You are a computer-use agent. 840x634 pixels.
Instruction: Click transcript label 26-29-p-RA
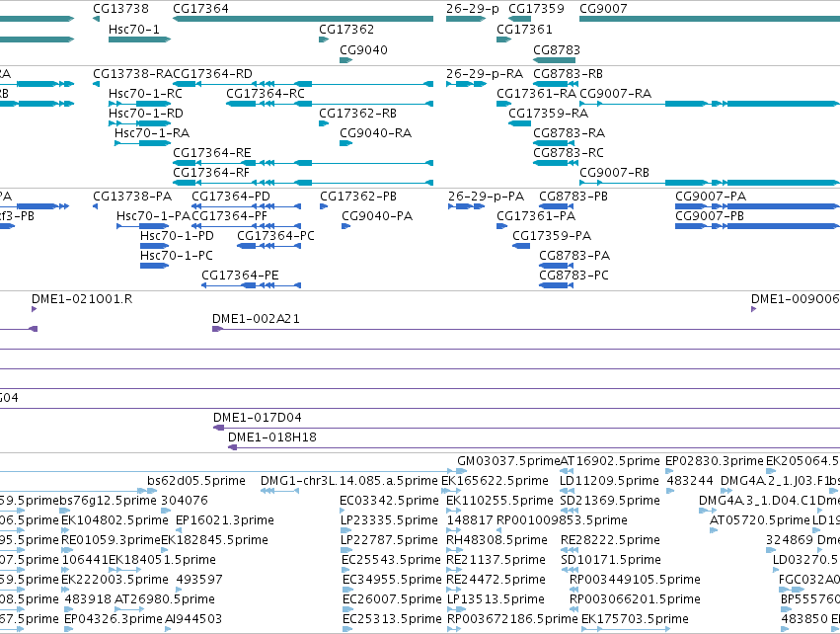tap(485, 73)
